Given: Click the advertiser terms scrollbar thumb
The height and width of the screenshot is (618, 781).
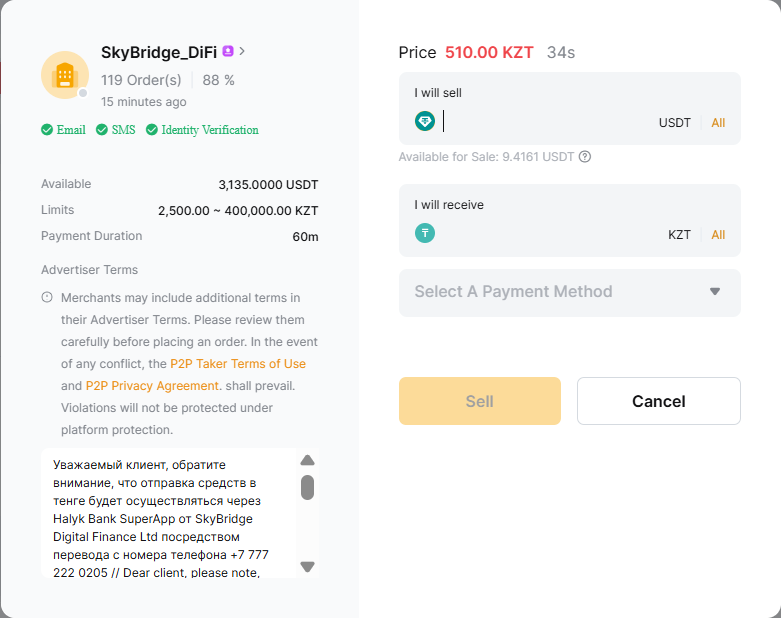Looking at the screenshot, I should pyautogui.click(x=308, y=487).
